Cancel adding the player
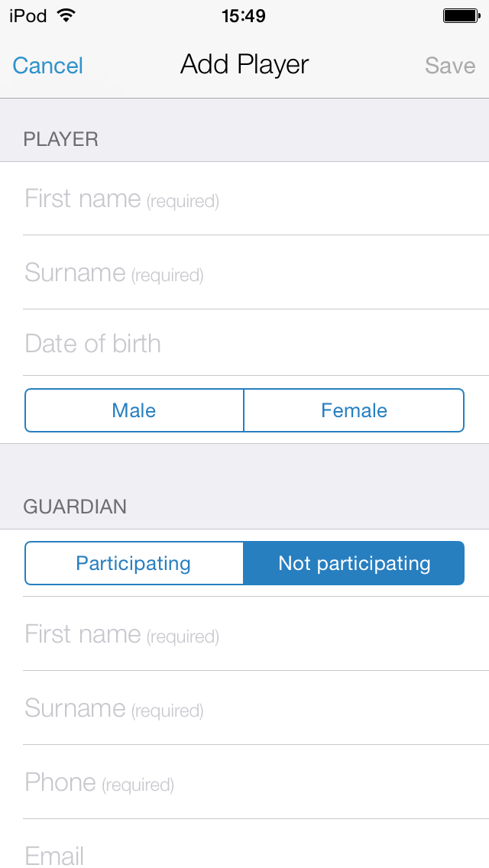This screenshot has height=868, width=489. (x=47, y=66)
